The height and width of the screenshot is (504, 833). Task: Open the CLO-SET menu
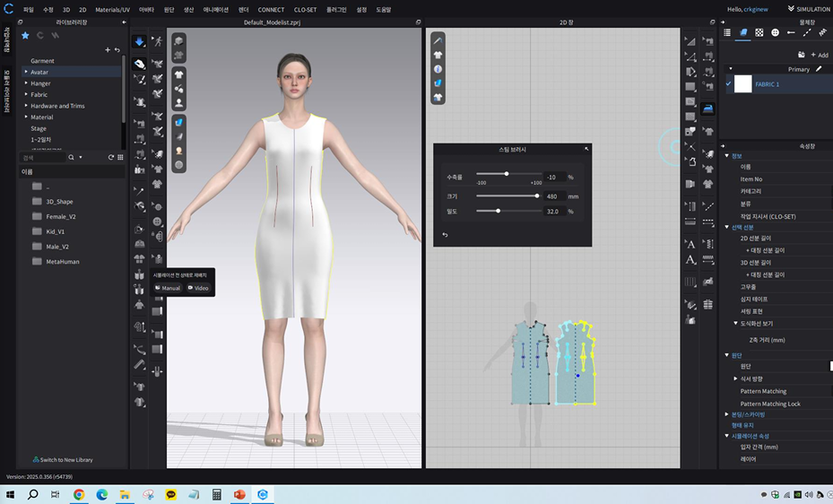tap(306, 9)
